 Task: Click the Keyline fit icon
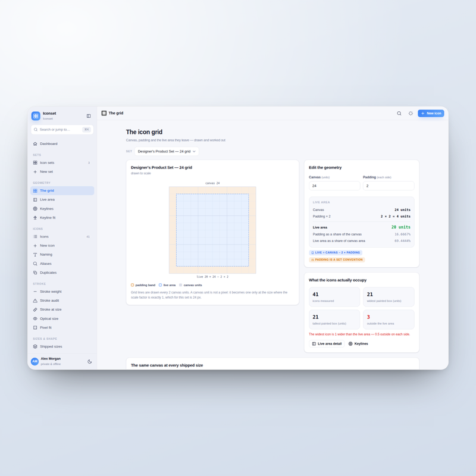pyautogui.click(x=35, y=218)
